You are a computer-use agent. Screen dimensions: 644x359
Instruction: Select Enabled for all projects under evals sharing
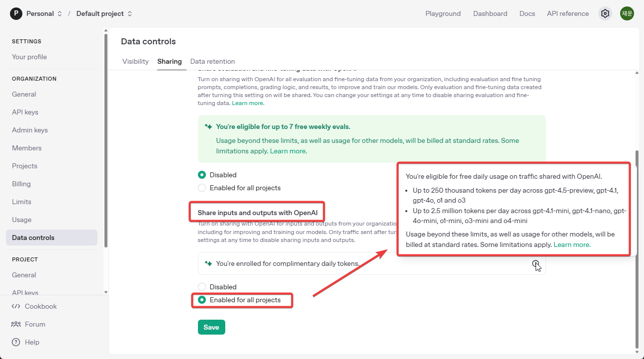click(x=202, y=188)
